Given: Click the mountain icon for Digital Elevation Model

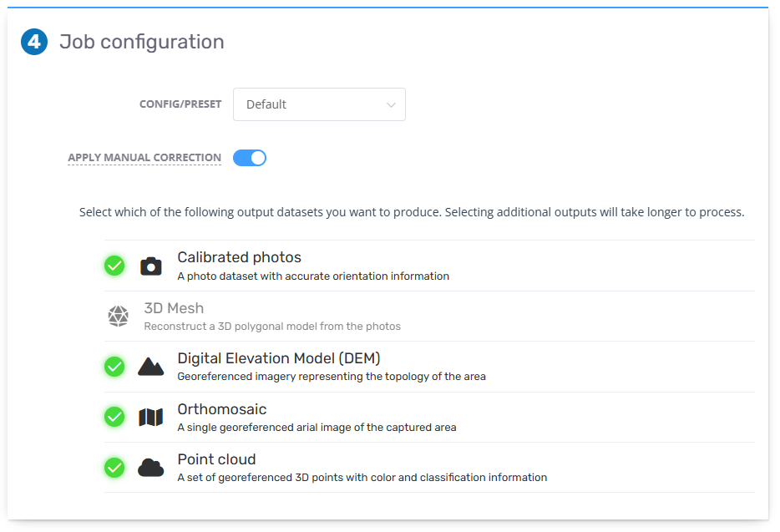Looking at the screenshot, I should click(x=150, y=367).
